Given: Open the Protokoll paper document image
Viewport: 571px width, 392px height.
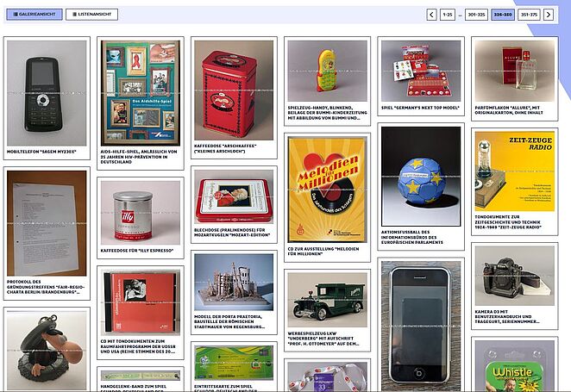Looking at the screenshot, I should 47,223.
